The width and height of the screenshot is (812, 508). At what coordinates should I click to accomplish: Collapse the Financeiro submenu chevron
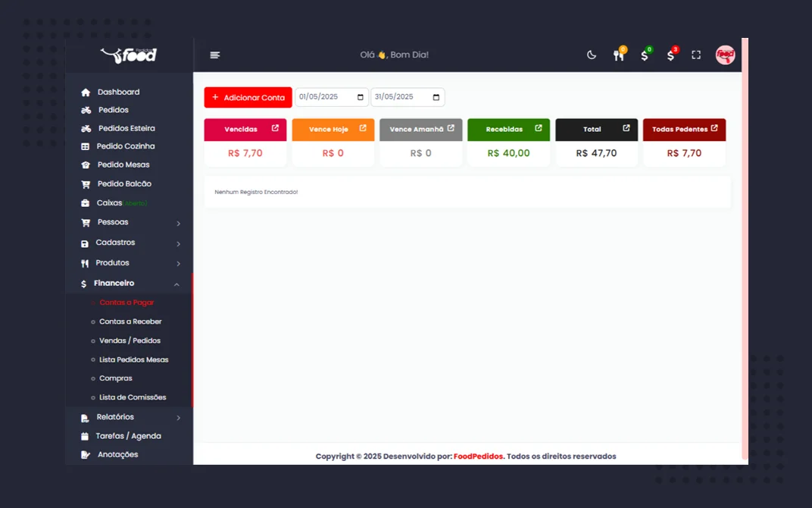(x=176, y=284)
